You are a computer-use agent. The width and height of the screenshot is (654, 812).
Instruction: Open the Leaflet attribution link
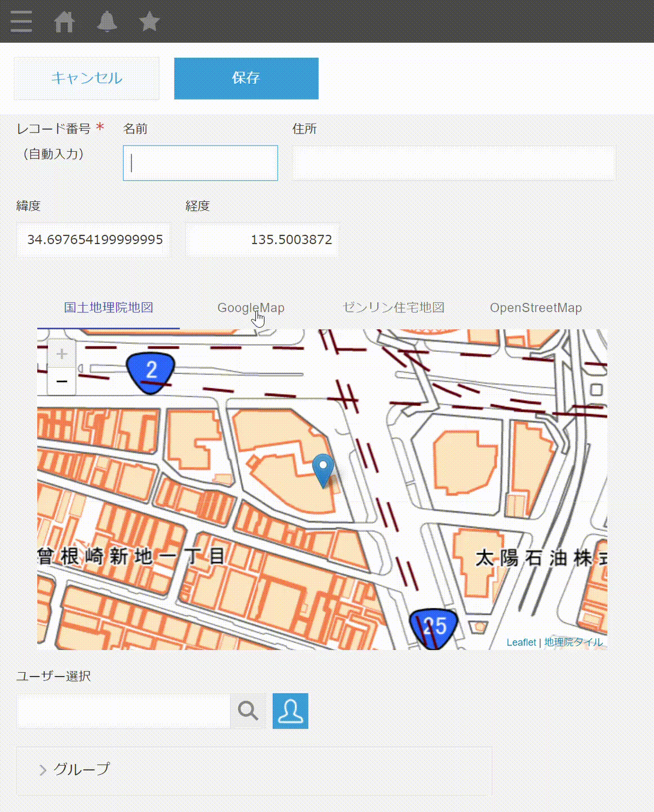tap(521, 642)
